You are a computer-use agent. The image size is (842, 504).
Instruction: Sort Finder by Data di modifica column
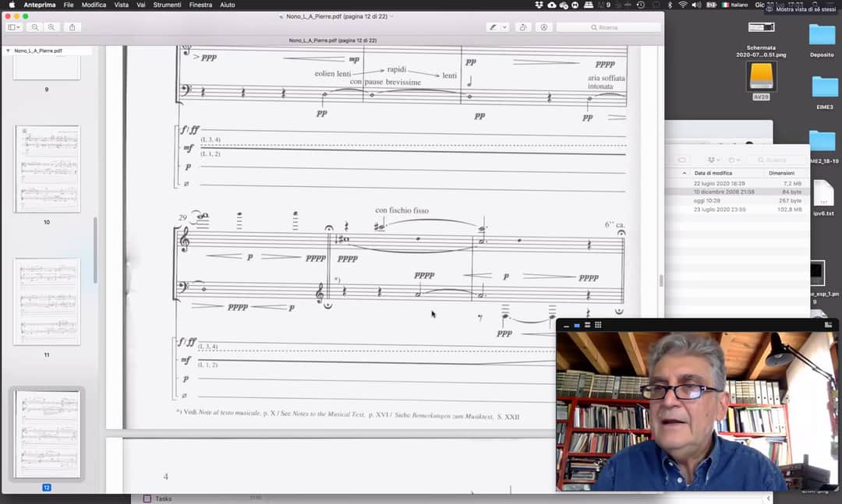click(713, 173)
